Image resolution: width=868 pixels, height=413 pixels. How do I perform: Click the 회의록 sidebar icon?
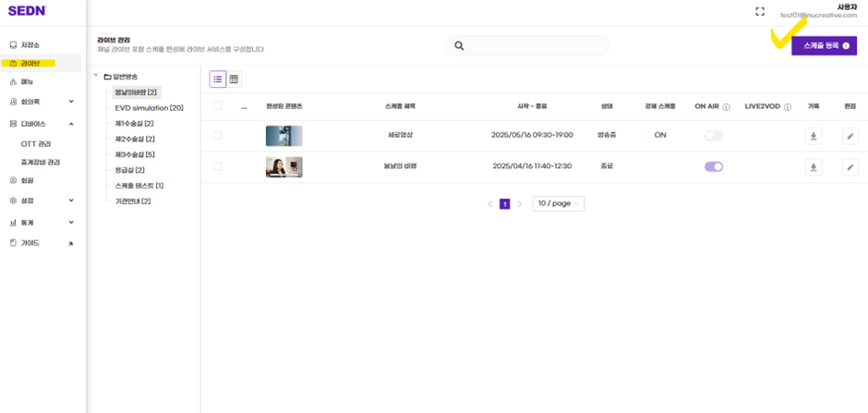coord(13,102)
